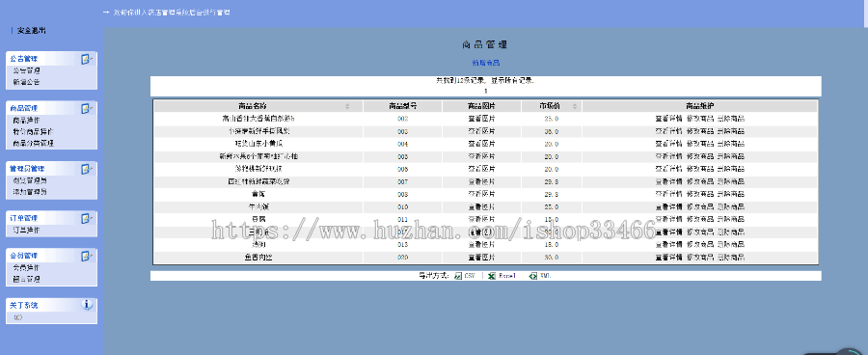Sort by 商品名称 using its sort arrows
This screenshot has height=355, width=868.
point(347,106)
